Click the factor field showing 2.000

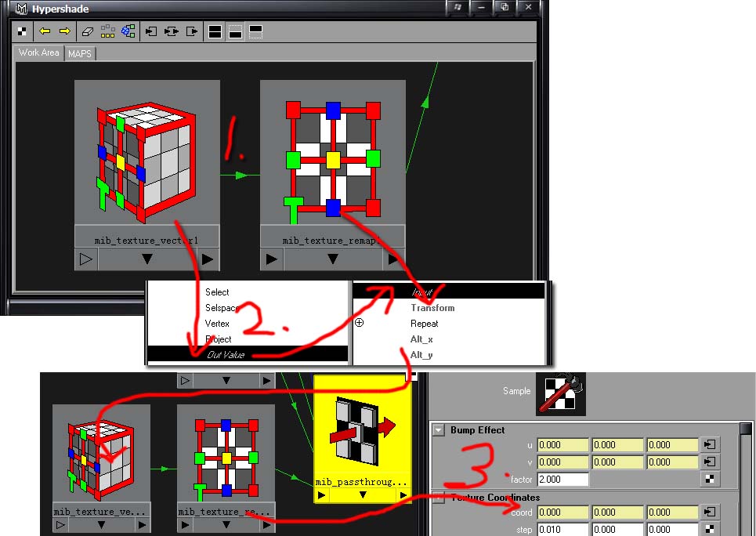pos(562,479)
